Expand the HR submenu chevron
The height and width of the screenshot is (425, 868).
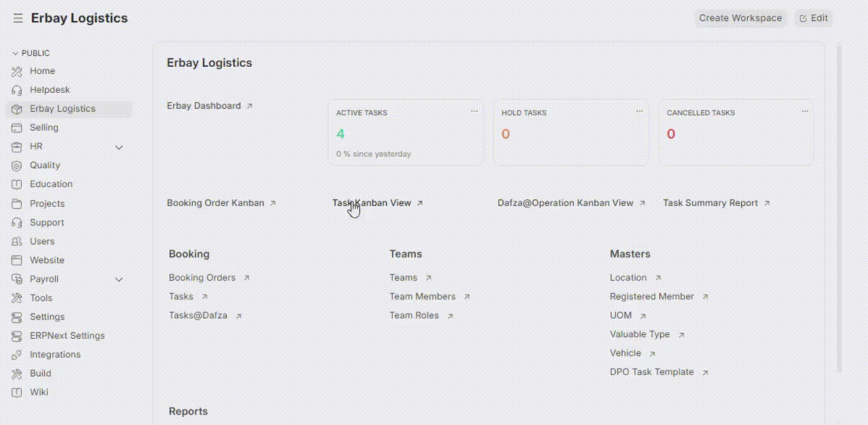point(119,147)
